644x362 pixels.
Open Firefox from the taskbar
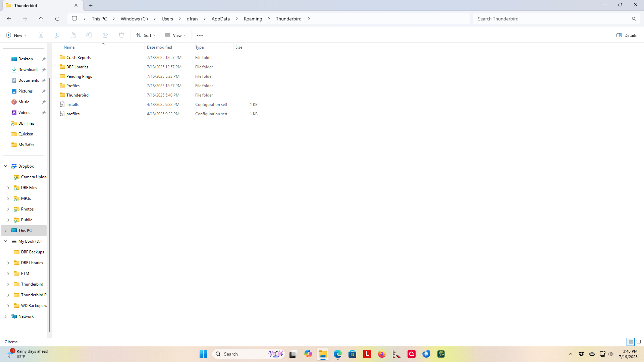pos(382,354)
